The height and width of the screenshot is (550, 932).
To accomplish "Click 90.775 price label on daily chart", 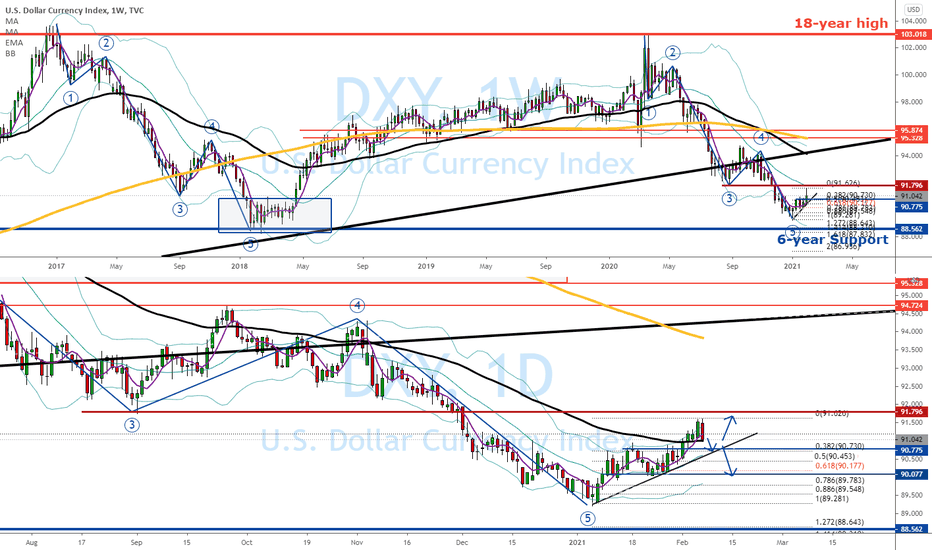I will (x=914, y=450).
